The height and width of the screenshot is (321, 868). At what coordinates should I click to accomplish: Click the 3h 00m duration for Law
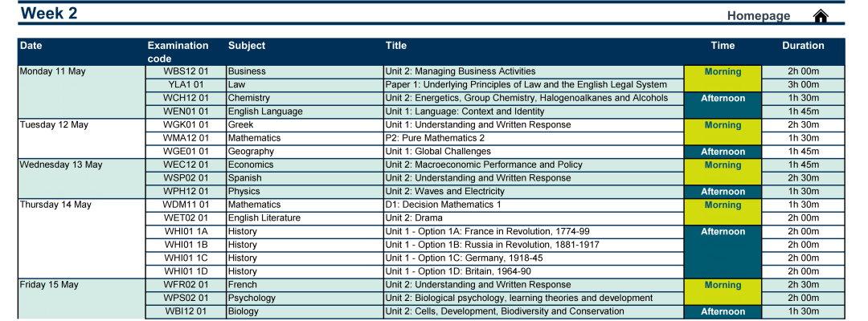(803, 84)
